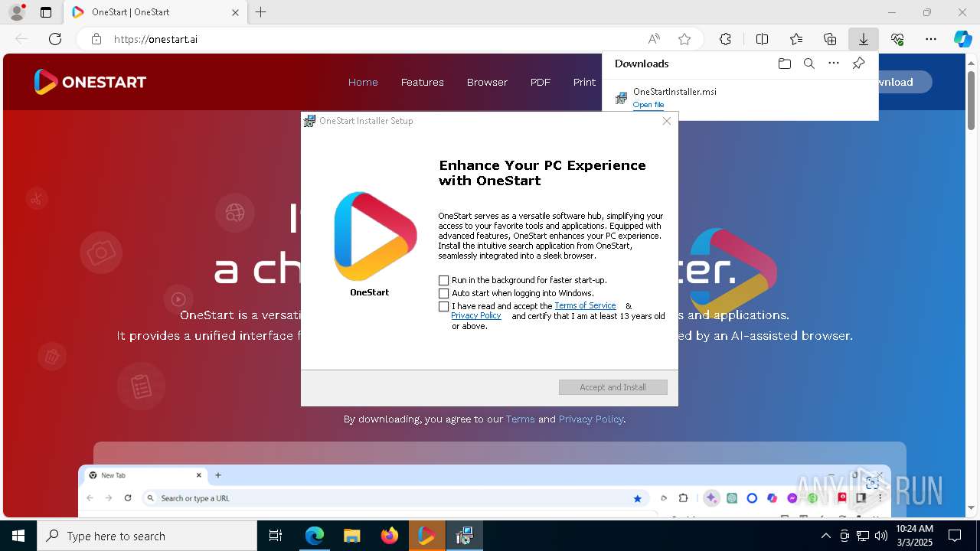Open Browser in site navigation

pos(487,82)
